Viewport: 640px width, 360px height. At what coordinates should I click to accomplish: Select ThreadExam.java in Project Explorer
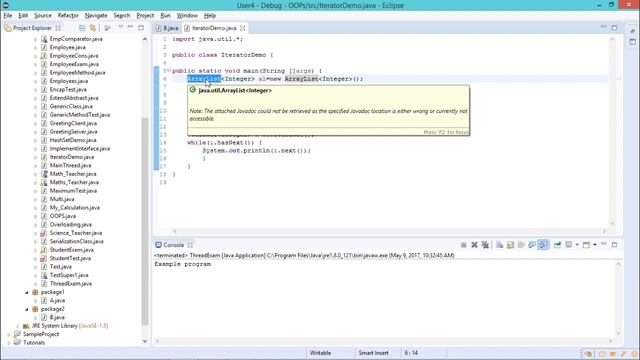[71, 284]
